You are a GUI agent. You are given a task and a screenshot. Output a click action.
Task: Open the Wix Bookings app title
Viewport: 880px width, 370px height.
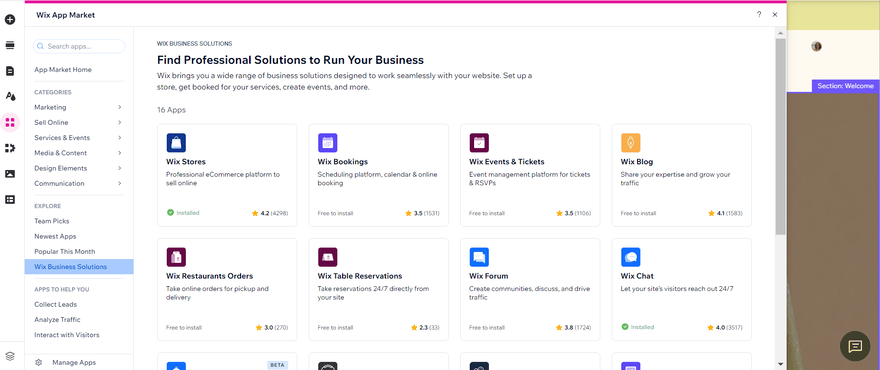click(x=342, y=162)
